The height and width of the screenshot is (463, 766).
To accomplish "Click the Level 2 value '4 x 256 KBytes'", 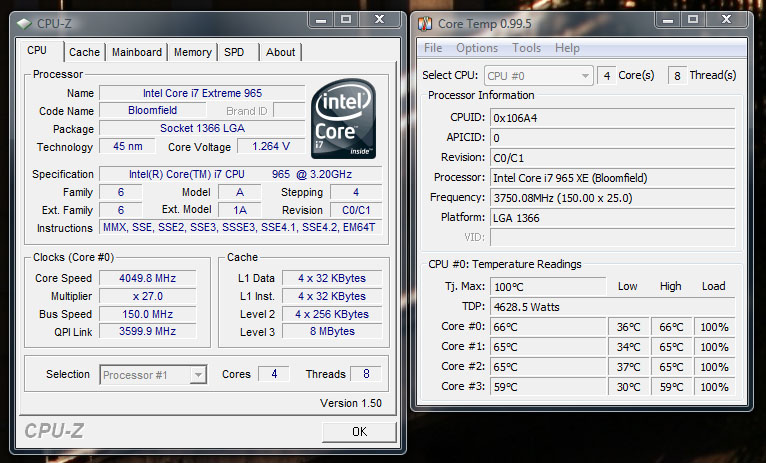I will coord(332,314).
